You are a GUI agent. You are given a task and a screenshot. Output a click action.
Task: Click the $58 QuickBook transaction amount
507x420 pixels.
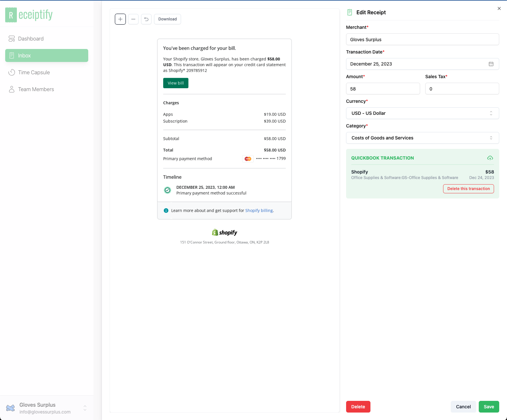(x=489, y=172)
